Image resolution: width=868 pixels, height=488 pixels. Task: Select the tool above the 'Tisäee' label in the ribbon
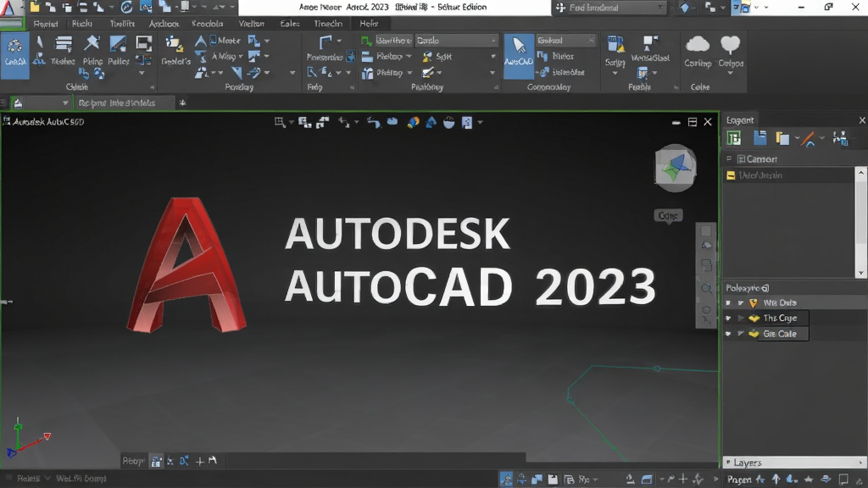click(63, 45)
